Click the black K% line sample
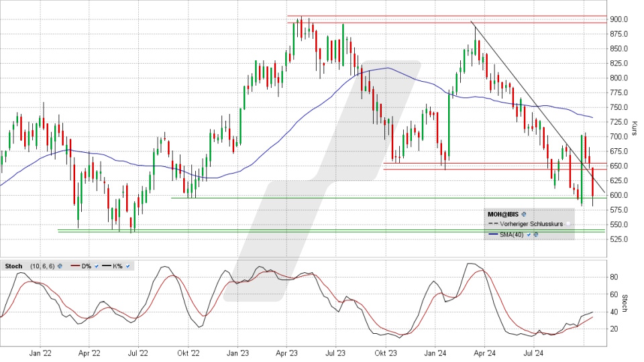This screenshot has height=362, width=644. click(x=107, y=265)
